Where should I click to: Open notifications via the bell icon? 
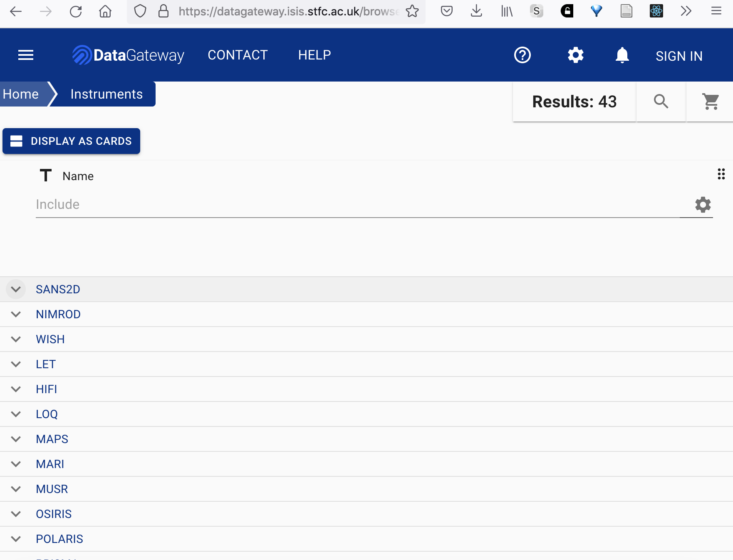(622, 55)
